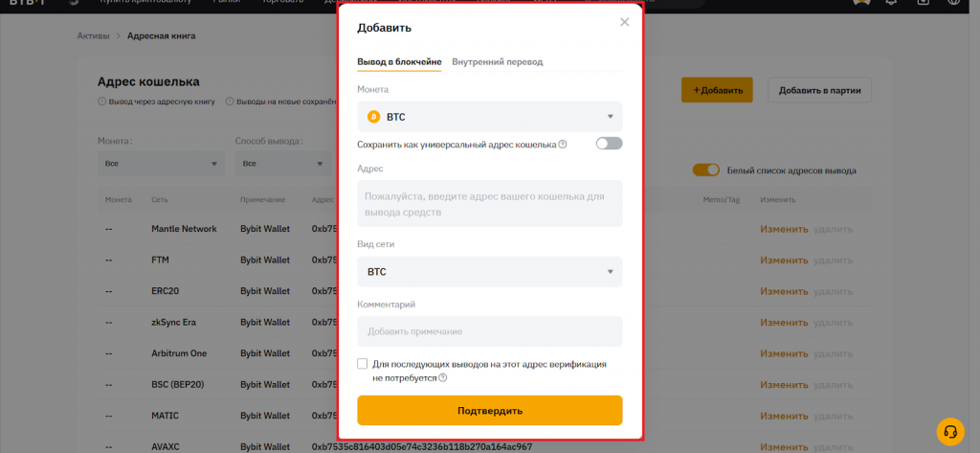Click удалить in the zkSync Era row
This screenshot has width=980, height=453.
pyautogui.click(x=834, y=322)
